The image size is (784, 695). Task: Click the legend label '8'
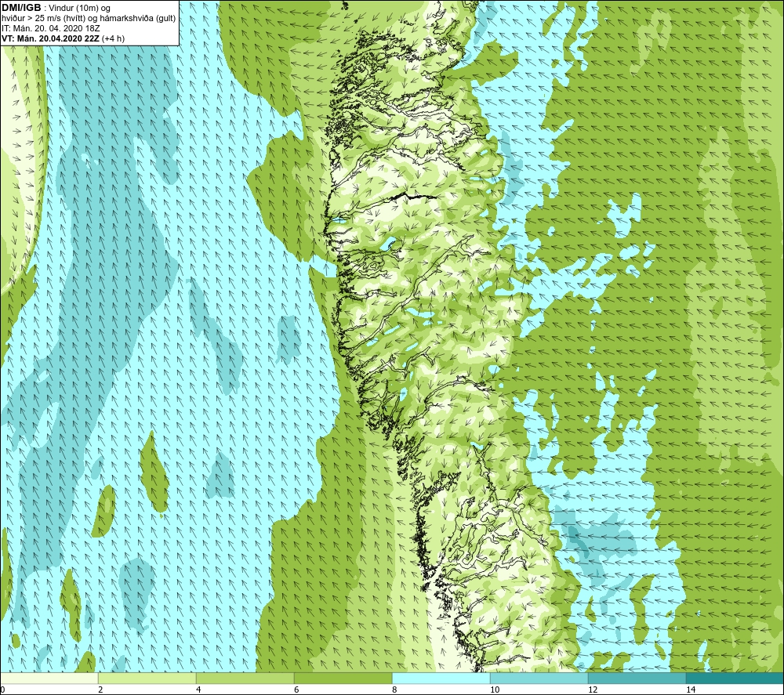[394, 690]
